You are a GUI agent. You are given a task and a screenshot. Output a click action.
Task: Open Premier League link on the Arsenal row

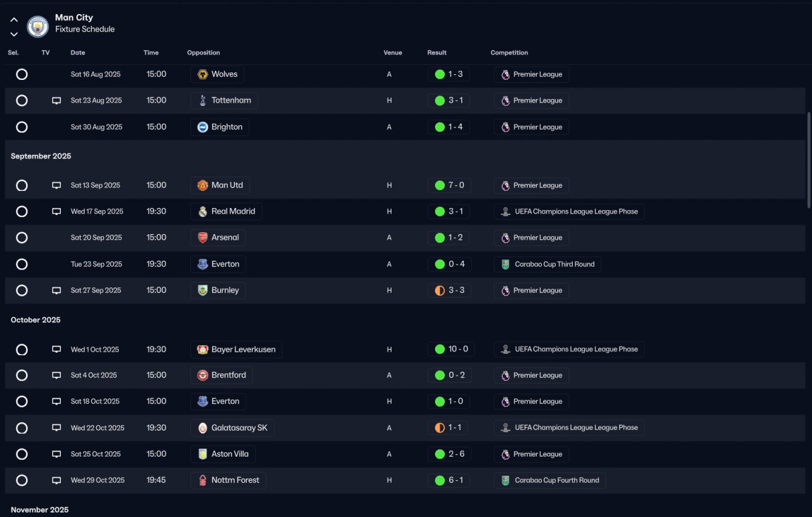pos(532,238)
